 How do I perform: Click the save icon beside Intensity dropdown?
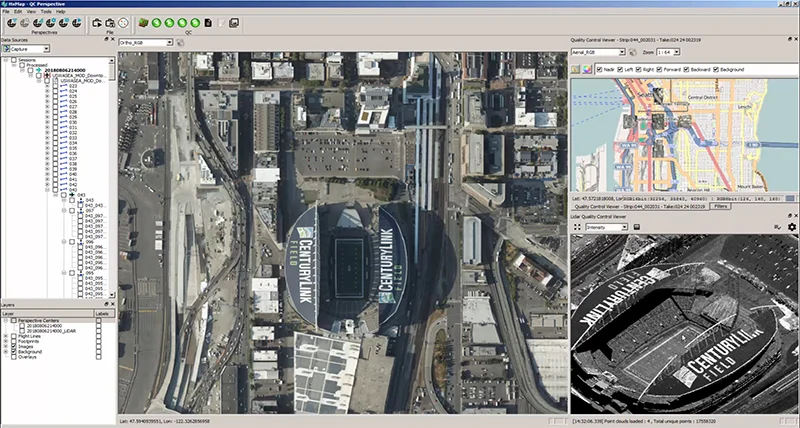pyautogui.click(x=637, y=227)
